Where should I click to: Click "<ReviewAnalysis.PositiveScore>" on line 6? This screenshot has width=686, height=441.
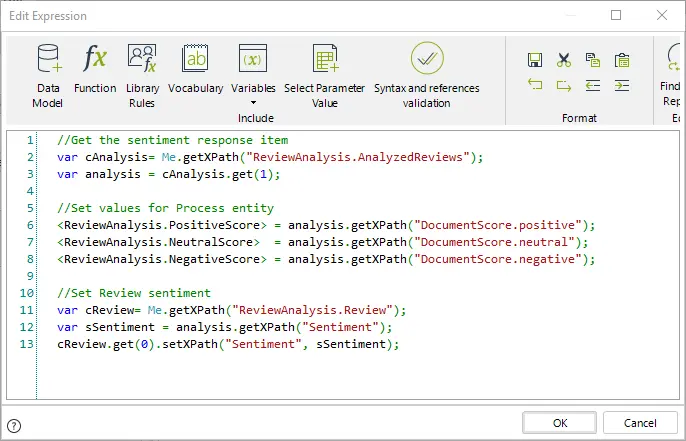pos(162,225)
